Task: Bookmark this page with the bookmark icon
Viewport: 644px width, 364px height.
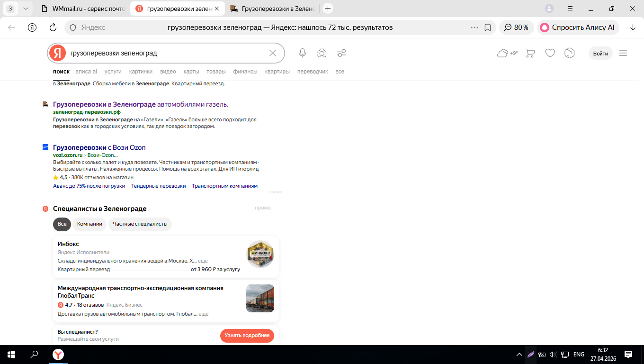Action: point(488,27)
